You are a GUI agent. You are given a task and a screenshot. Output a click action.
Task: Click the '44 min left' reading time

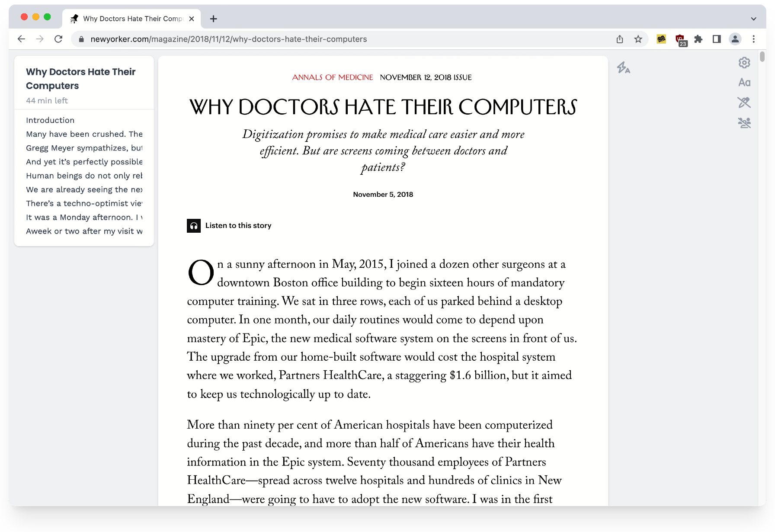click(x=47, y=100)
